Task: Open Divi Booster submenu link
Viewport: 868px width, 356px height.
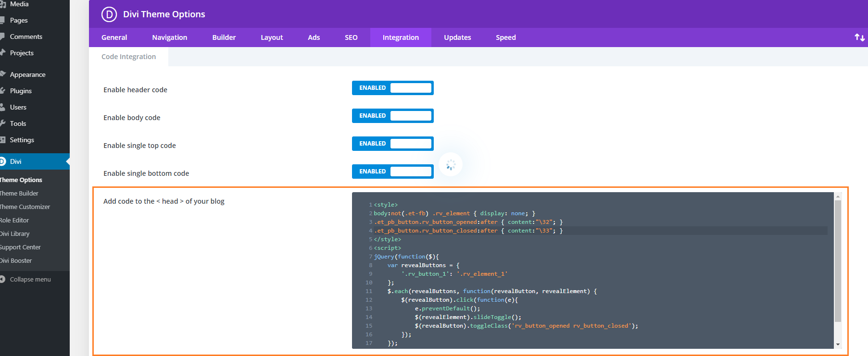Action: [x=16, y=260]
